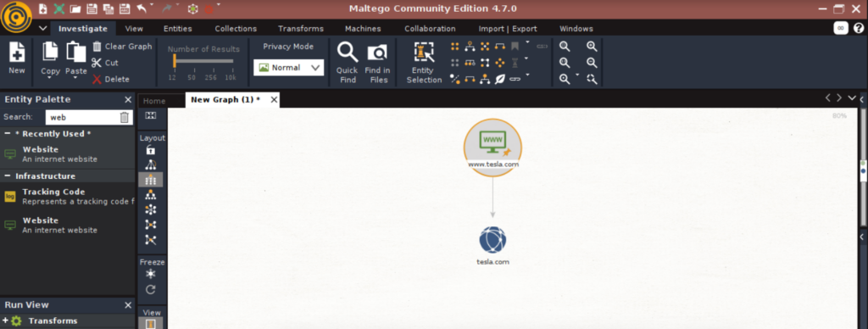Screen dimensions: 868x329
Task: Click the Zoom In magnifier icon
Action: coord(592,47)
